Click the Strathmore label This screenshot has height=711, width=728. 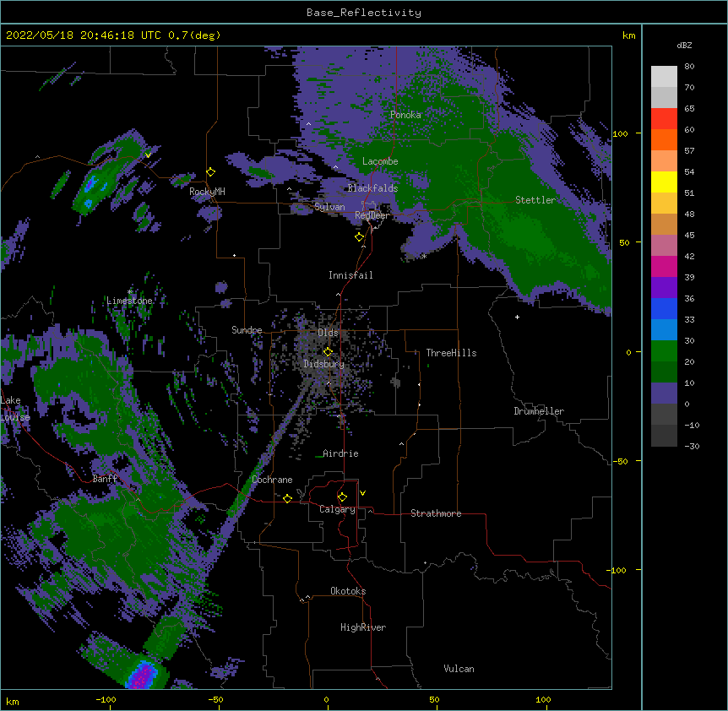[x=436, y=513]
